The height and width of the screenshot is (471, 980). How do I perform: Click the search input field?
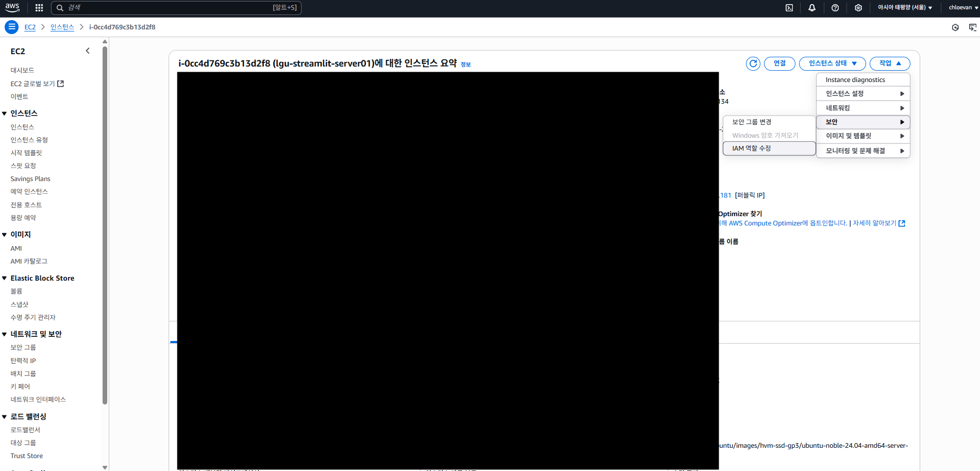176,8
